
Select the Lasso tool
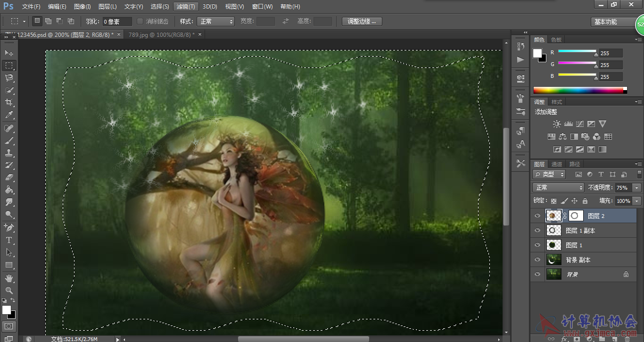pyautogui.click(x=9, y=77)
